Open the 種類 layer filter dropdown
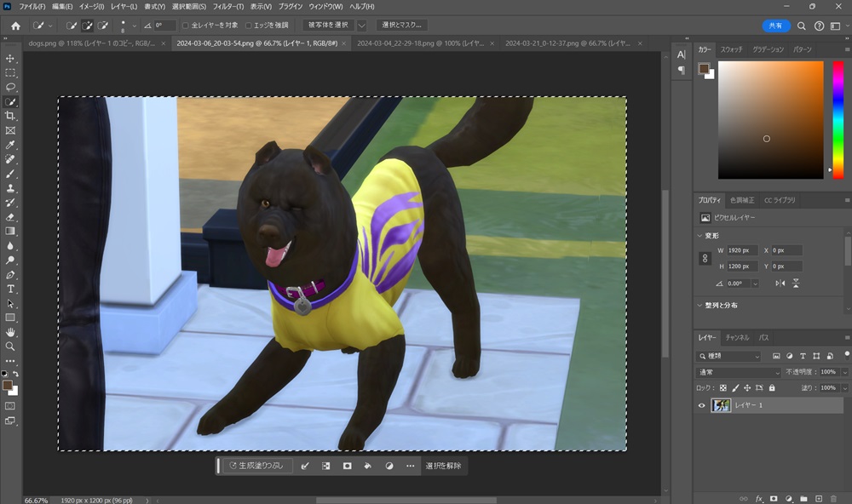 tap(728, 356)
